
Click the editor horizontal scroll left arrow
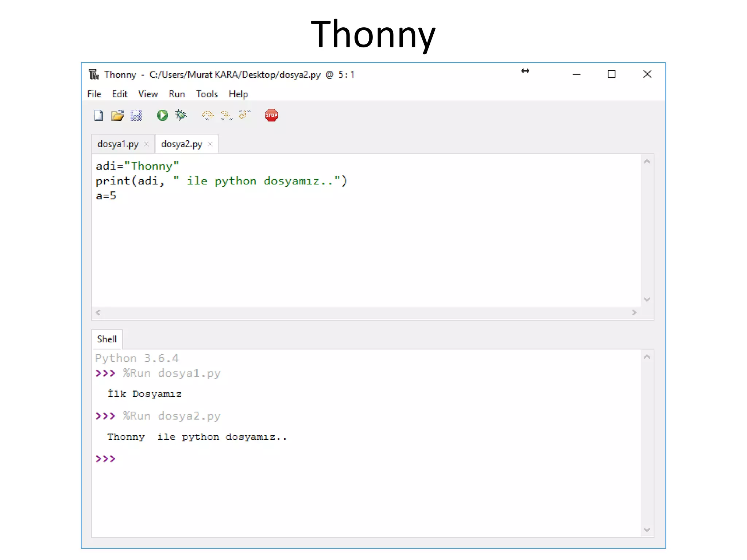[98, 312]
